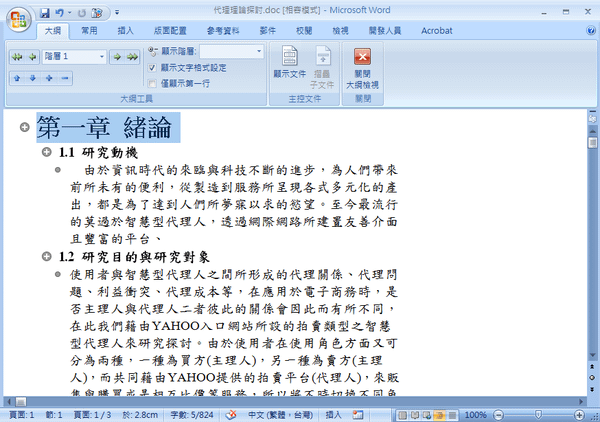Click the heading text 1.2 研究目的與研究對象

134,257
